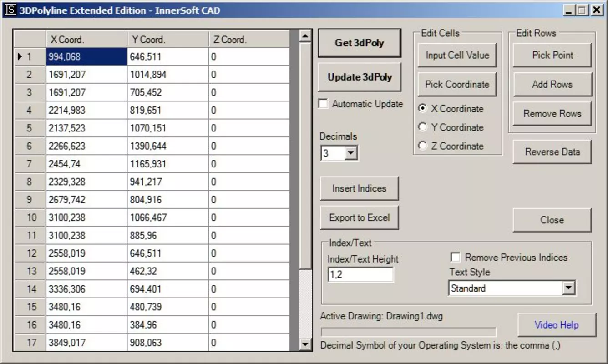Click Pick Coordinate button
Image resolution: width=608 pixels, height=364 pixels.
(457, 84)
